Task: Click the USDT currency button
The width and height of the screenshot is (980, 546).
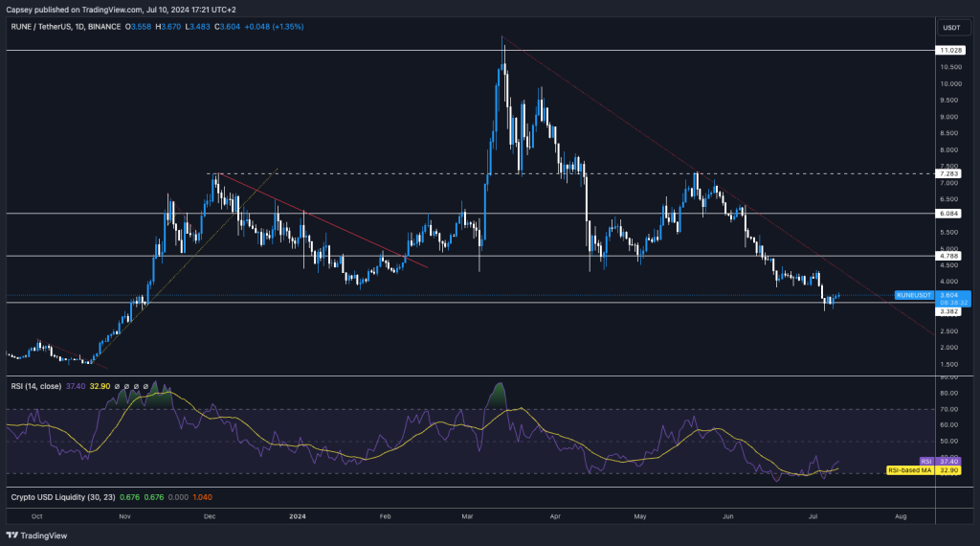Action: point(950,28)
